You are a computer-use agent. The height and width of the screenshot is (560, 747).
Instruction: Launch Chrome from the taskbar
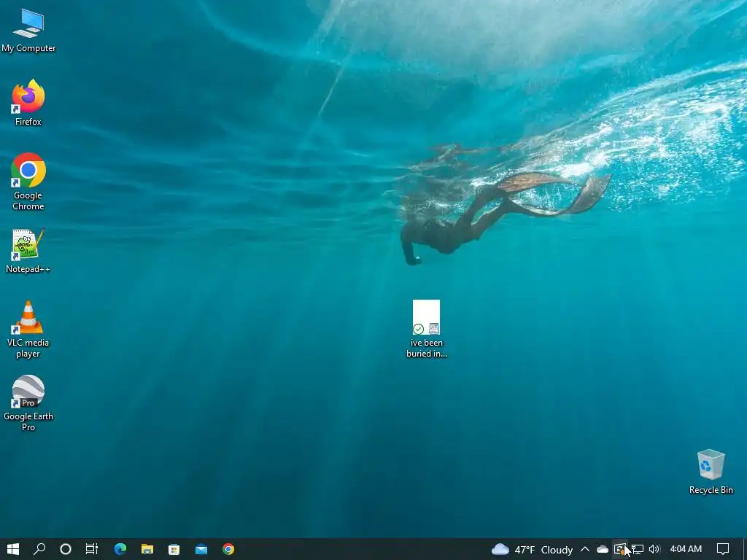228,549
